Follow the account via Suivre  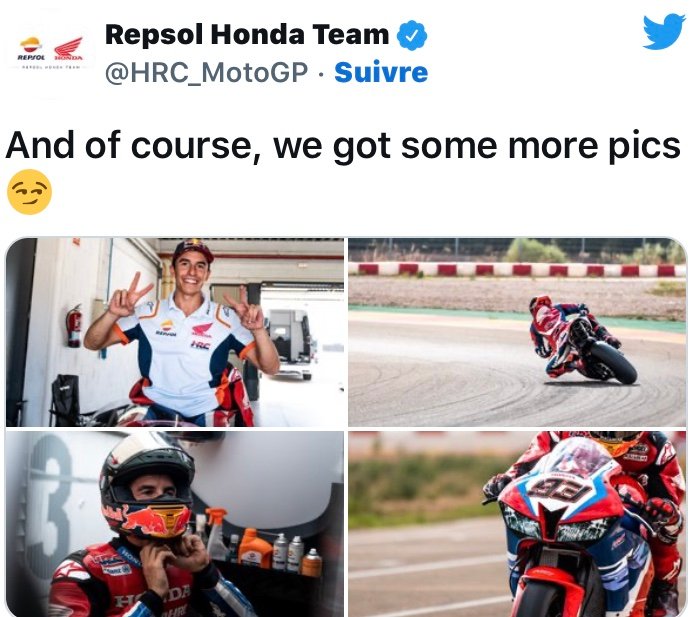[x=381, y=72]
